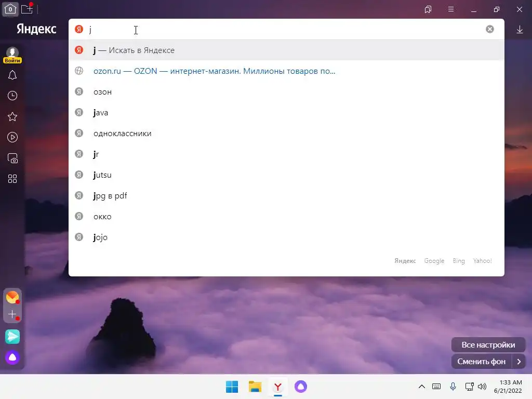Launch Alice assistant in sidebar
This screenshot has height=399, width=532.
[12, 357]
